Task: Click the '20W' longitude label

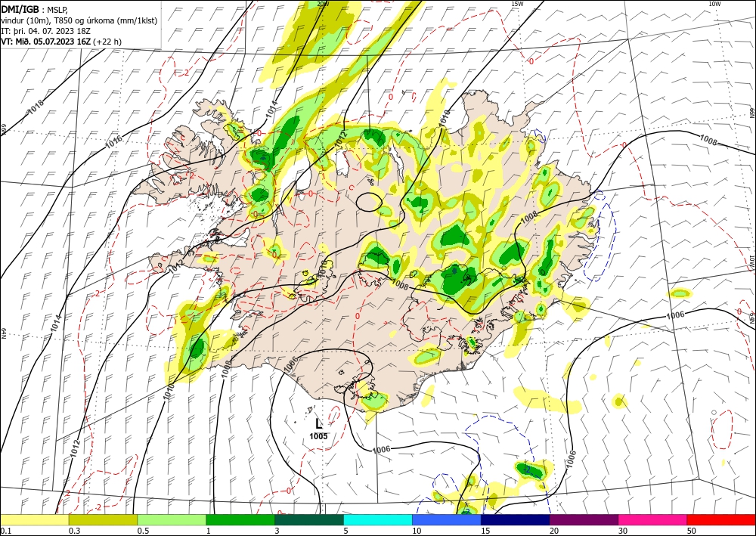Action: pos(323,4)
